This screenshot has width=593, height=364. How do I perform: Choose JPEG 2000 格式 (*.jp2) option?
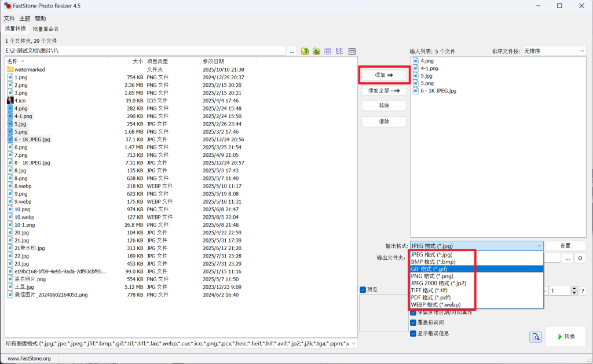click(477, 283)
